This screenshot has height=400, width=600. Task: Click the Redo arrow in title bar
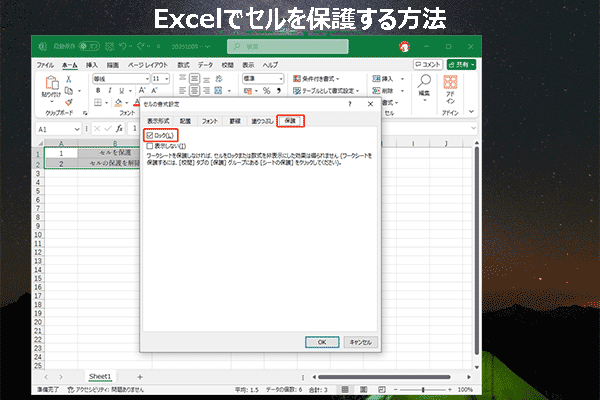tap(141, 46)
